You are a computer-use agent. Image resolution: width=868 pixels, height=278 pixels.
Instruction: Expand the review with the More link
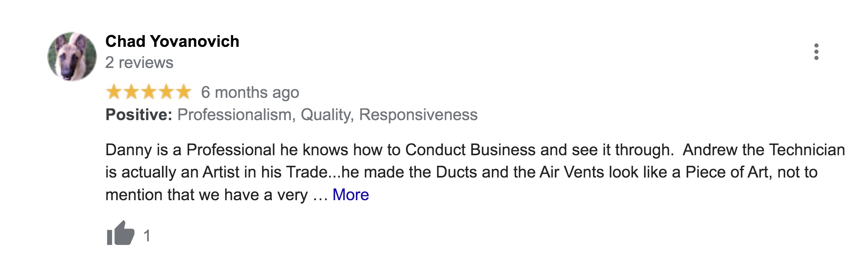coord(351,195)
